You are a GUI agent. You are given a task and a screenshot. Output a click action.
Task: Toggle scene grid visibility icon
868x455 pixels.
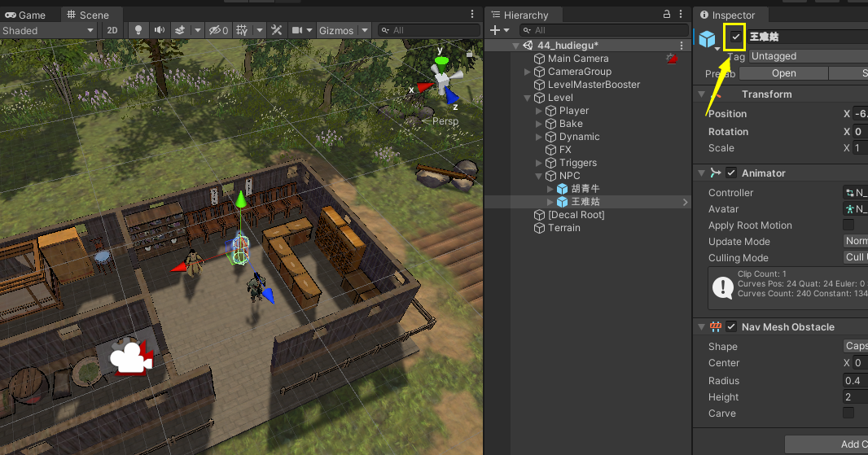pyautogui.click(x=242, y=30)
